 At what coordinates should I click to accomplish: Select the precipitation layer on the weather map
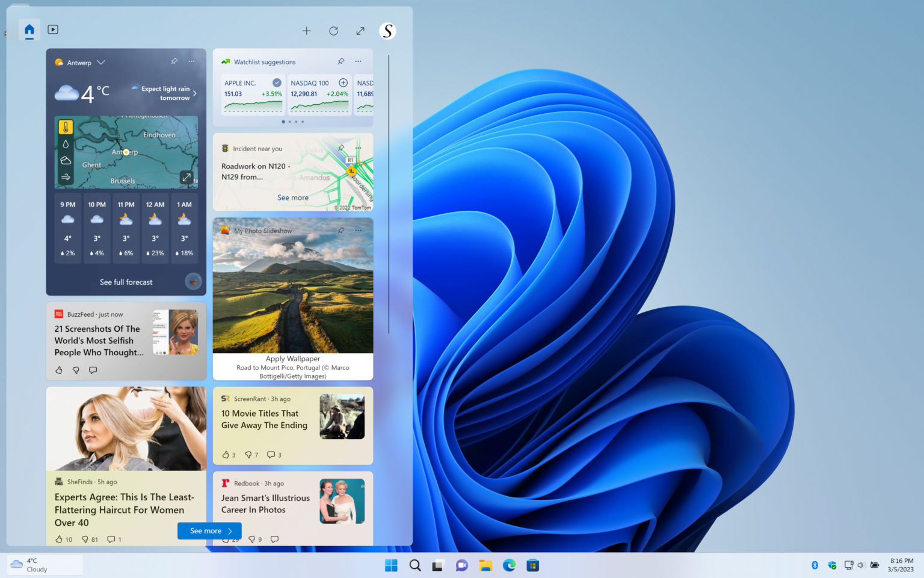(66, 144)
